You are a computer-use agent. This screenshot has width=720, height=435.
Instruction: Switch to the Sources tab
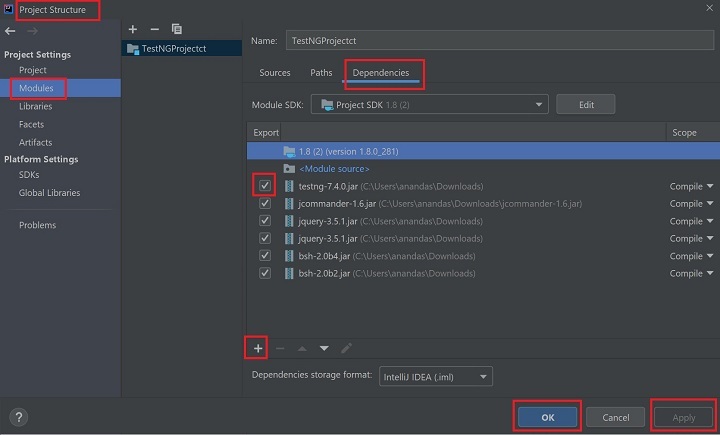pos(275,73)
